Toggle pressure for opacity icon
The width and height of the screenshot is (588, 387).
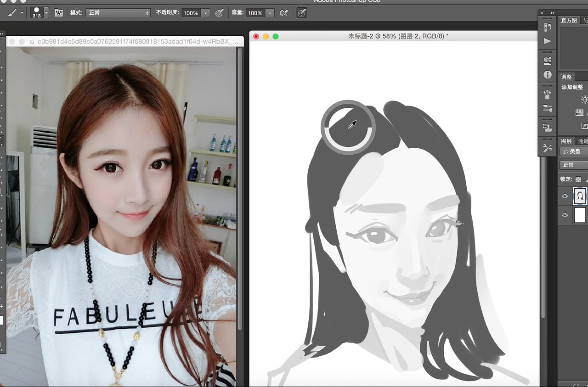(220, 13)
